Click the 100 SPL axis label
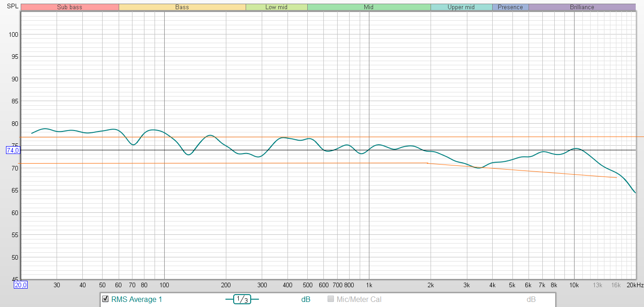Viewport: 644px width, 307px height. pyautogui.click(x=13, y=34)
